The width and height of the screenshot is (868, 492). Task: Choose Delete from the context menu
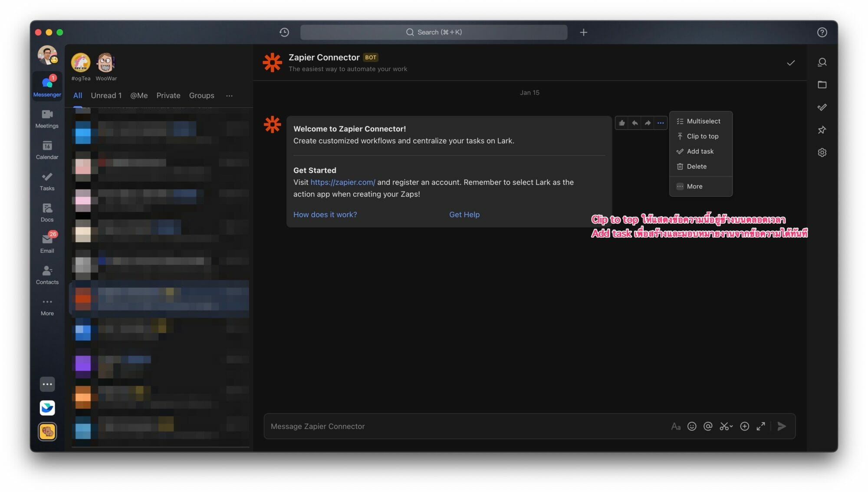tap(701, 166)
